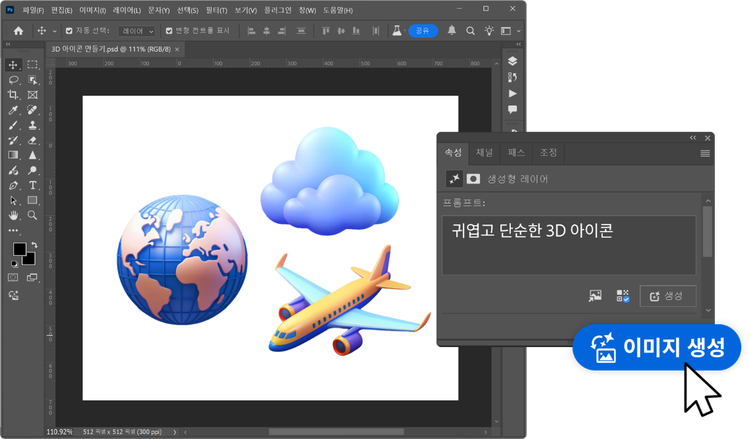Go to the Home screen
The width and height of the screenshot is (750, 439).
pyautogui.click(x=18, y=31)
